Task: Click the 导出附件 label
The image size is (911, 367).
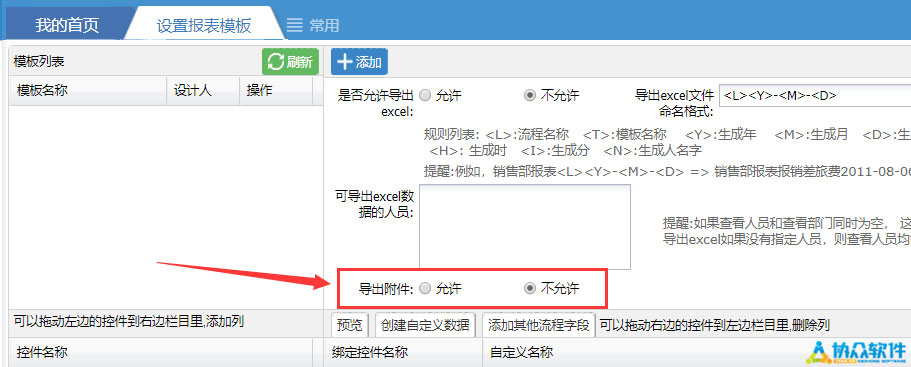Action: 385,289
